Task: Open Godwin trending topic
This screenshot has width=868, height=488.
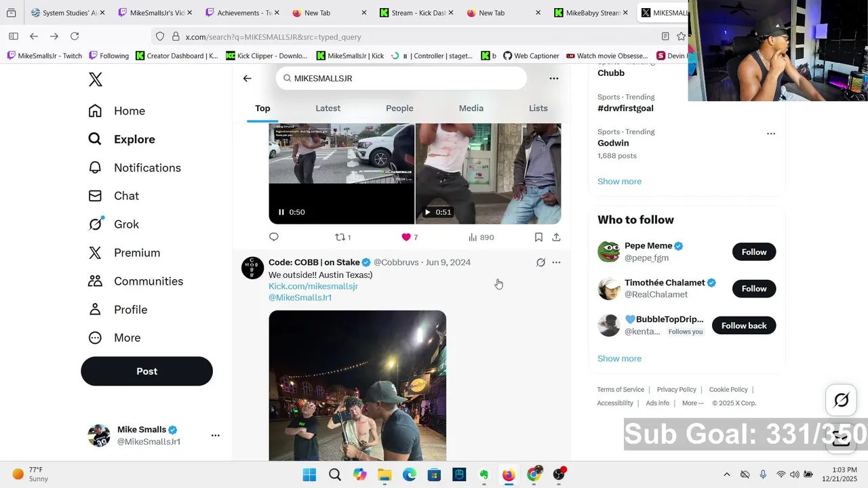Action: pyautogui.click(x=613, y=143)
